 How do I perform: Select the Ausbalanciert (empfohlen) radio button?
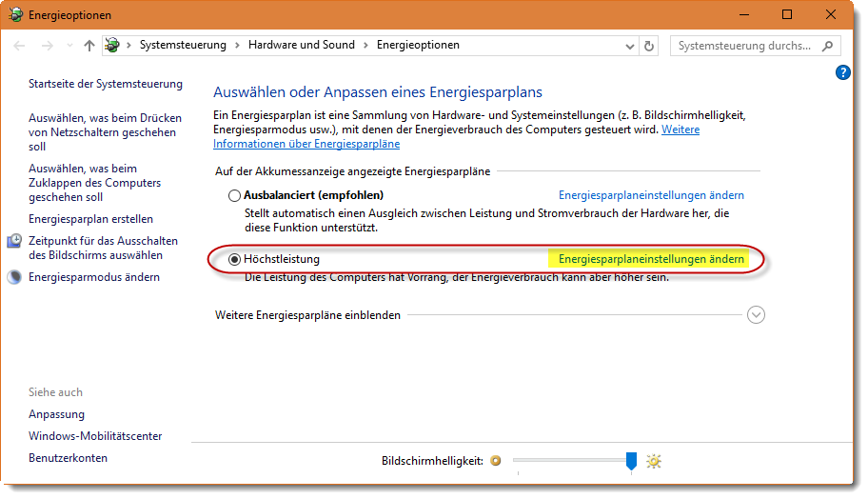[x=234, y=195]
